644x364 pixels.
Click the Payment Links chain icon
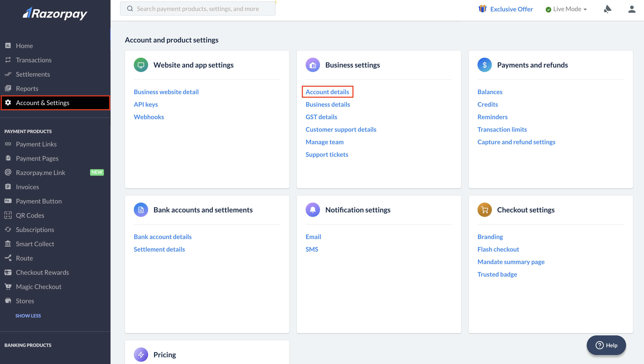click(x=8, y=144)
